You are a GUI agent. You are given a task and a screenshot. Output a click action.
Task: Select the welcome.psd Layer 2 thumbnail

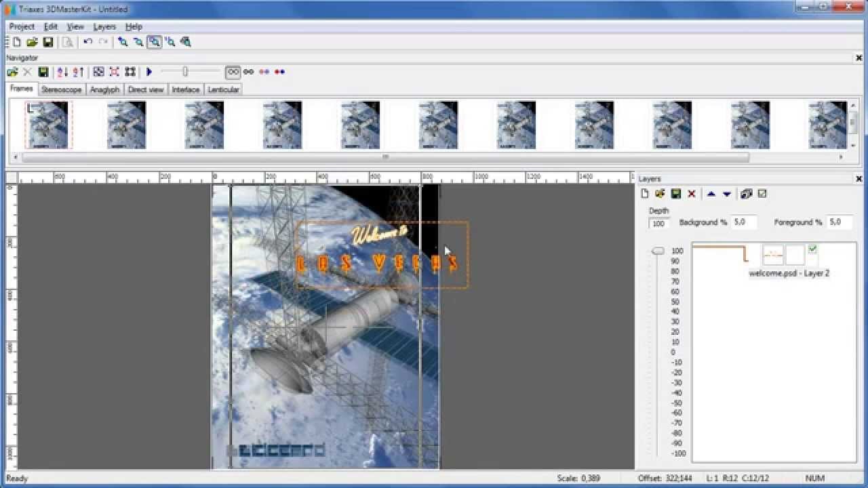pyautogui.click(x=773, y=255)
